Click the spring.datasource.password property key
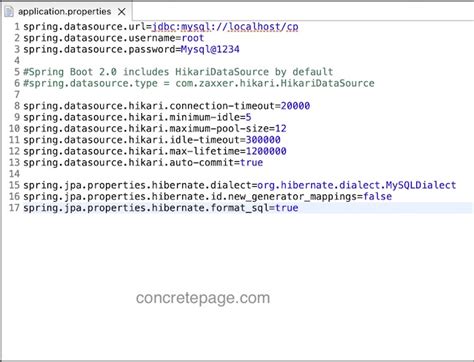The width and height of the screenshot is (474, 362). pos(99,49)
